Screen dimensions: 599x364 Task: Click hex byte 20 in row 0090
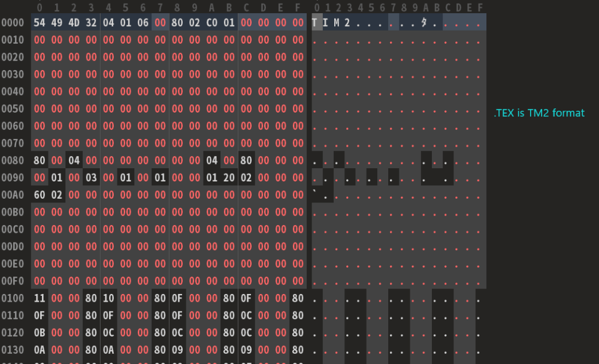[x=229, y=178]
